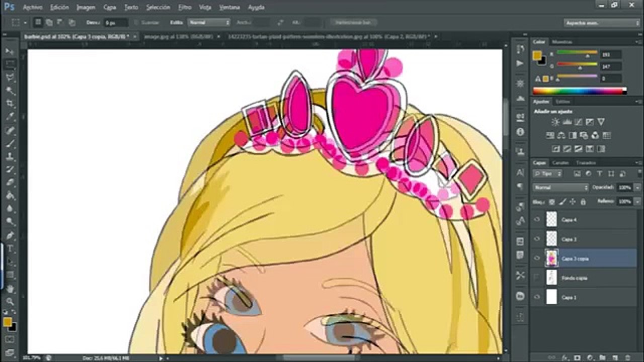
Task: Toggle lock all for layer
Action: (583, 202)
